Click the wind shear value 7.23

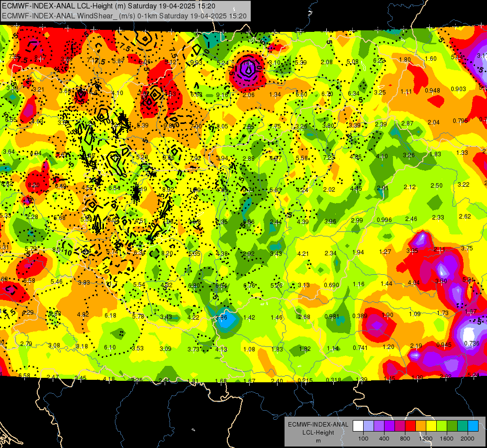click(329, 158)
